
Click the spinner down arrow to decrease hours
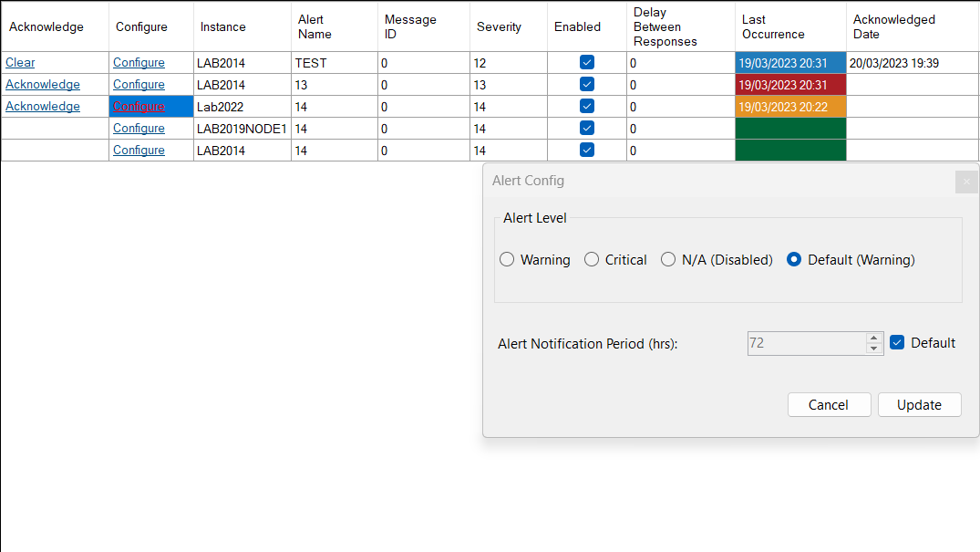tap(873, 348)
